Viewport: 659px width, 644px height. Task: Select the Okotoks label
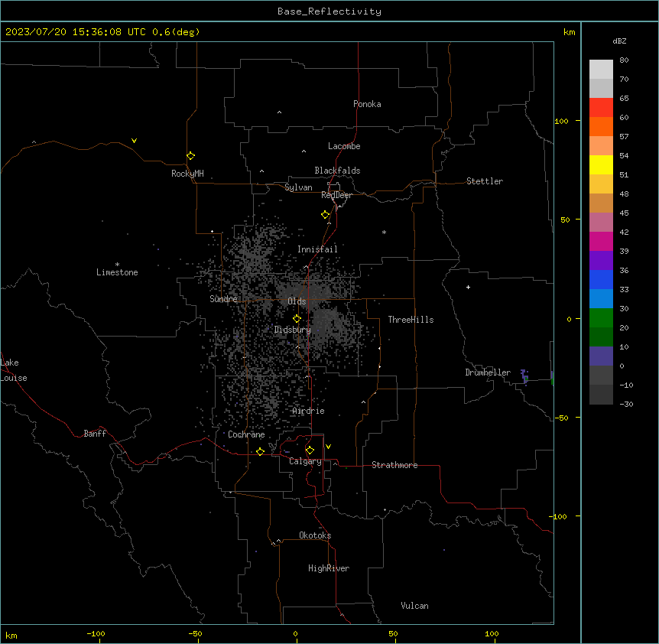[x=315, y=535]
